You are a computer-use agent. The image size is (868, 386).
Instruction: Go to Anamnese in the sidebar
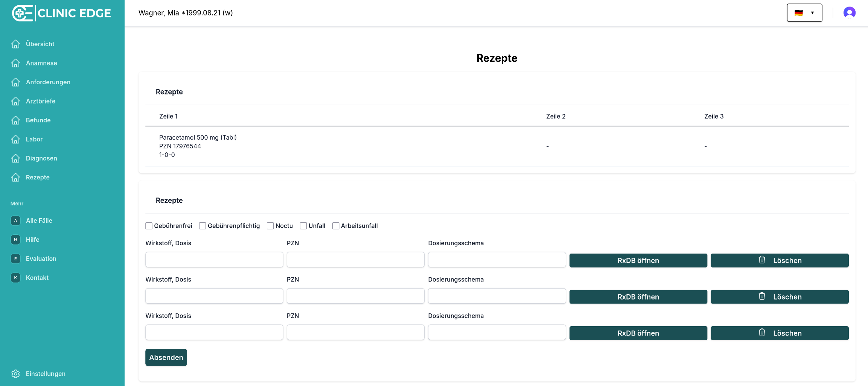coord(41,63)
